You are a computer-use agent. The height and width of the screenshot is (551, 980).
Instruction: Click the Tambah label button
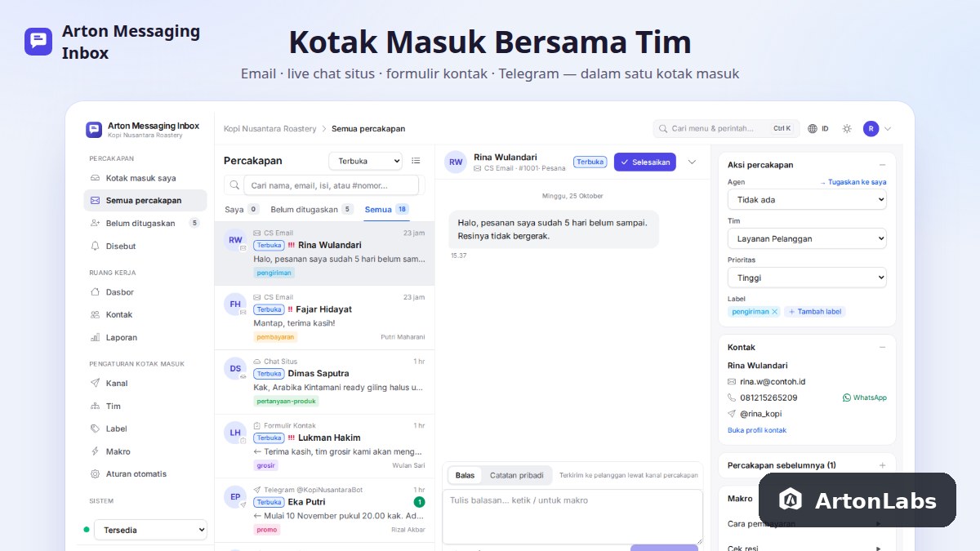[815, 312]
